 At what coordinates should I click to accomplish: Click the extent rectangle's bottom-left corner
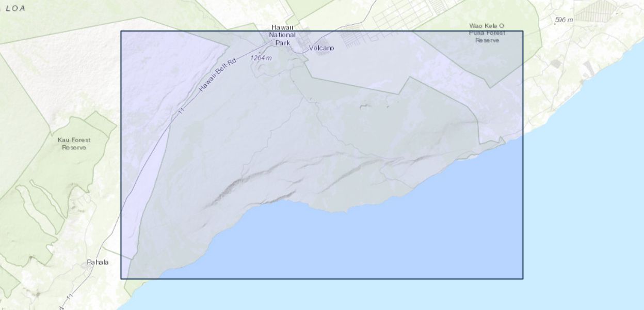(121, 278)
